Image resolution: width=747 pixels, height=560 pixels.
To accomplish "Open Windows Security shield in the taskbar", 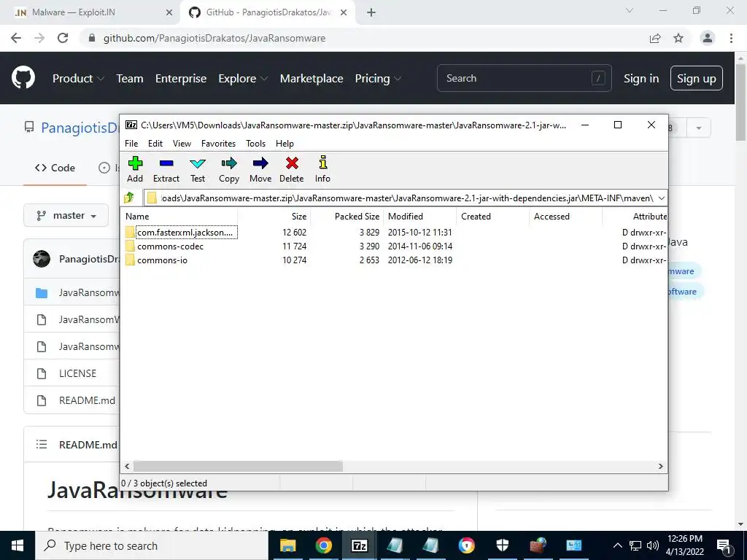I will 502,545.
